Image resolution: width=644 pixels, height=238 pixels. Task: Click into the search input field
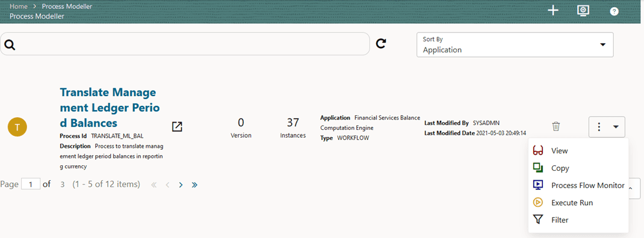pos(185,44)
